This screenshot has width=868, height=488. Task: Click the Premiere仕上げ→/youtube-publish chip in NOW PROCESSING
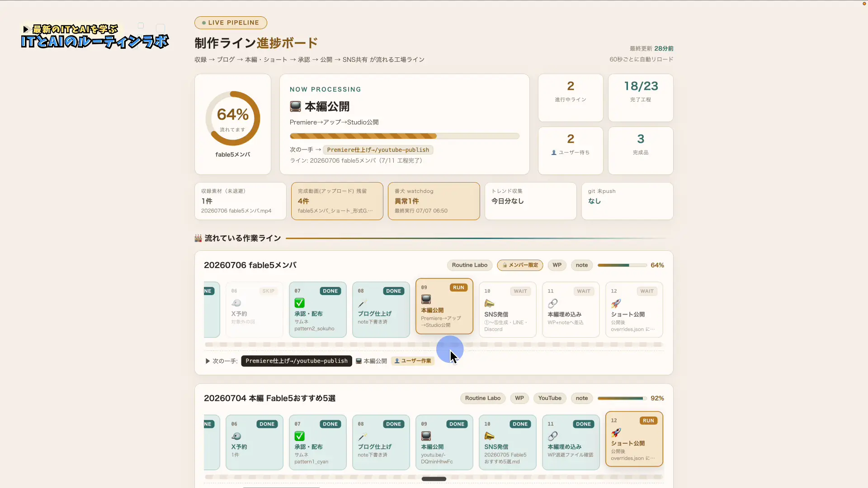tap(378, 150)
